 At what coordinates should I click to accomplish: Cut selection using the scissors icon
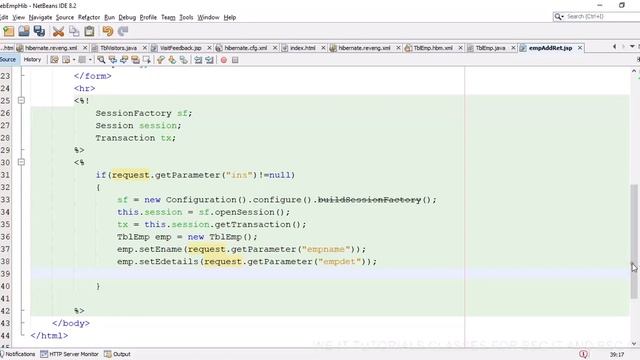point(58,31)
